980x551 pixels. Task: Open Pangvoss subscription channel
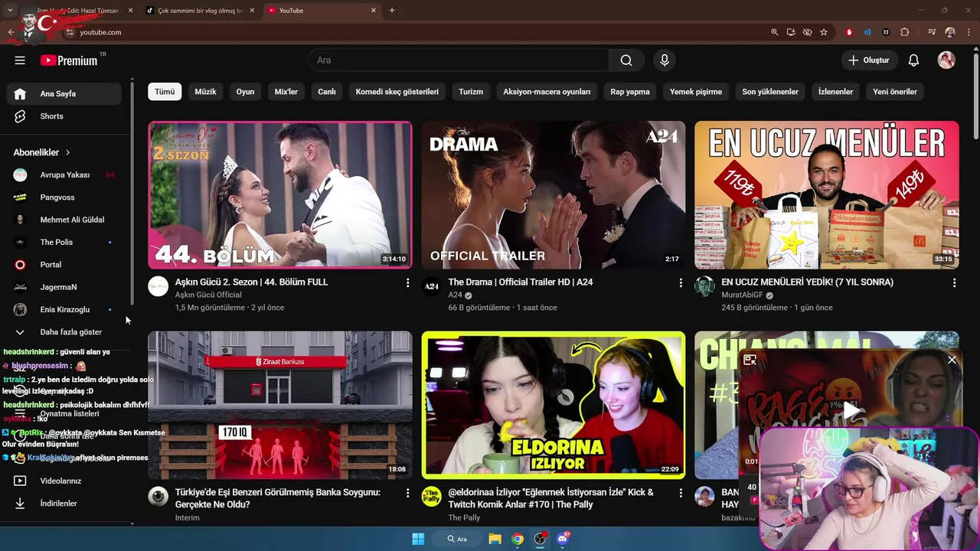click(64, 197)
